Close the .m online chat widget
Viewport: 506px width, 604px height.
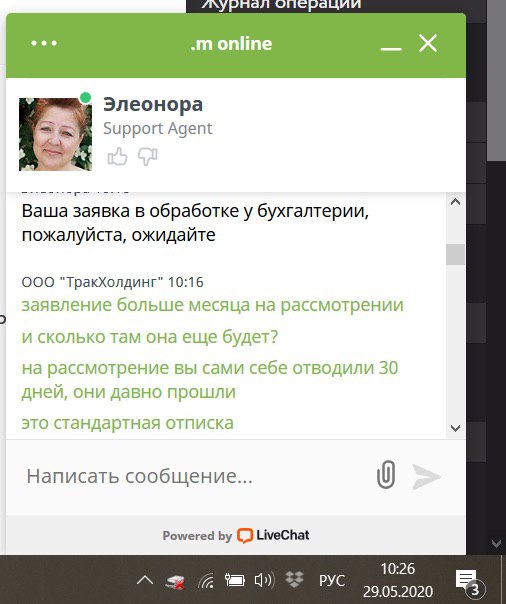428,43
